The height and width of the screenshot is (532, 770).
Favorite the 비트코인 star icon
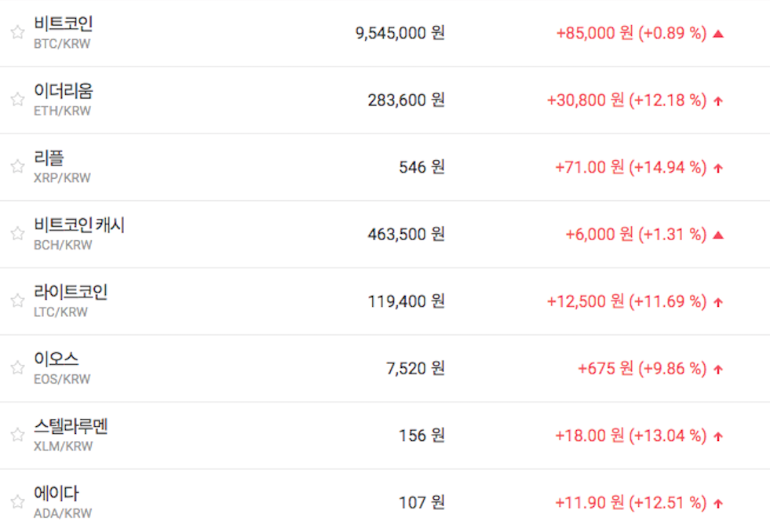tap(17, 32)
